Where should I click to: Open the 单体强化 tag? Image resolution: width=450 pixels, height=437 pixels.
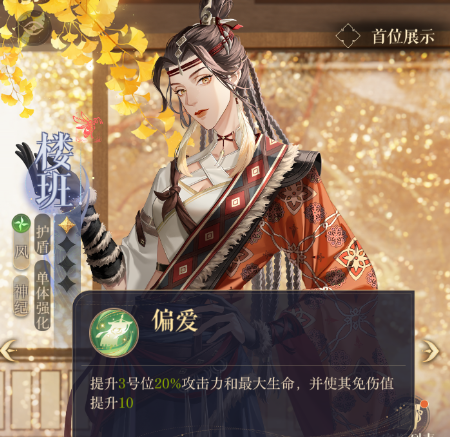[43, 295]
